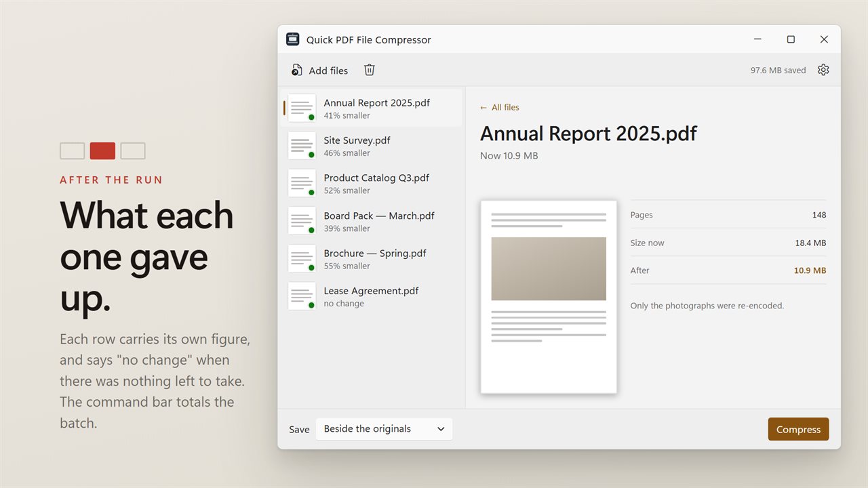Viewport: 868px width, 488px height.
Task: Click the Board Pack — March.pdf document icon
Action: [x=302, y=221]
